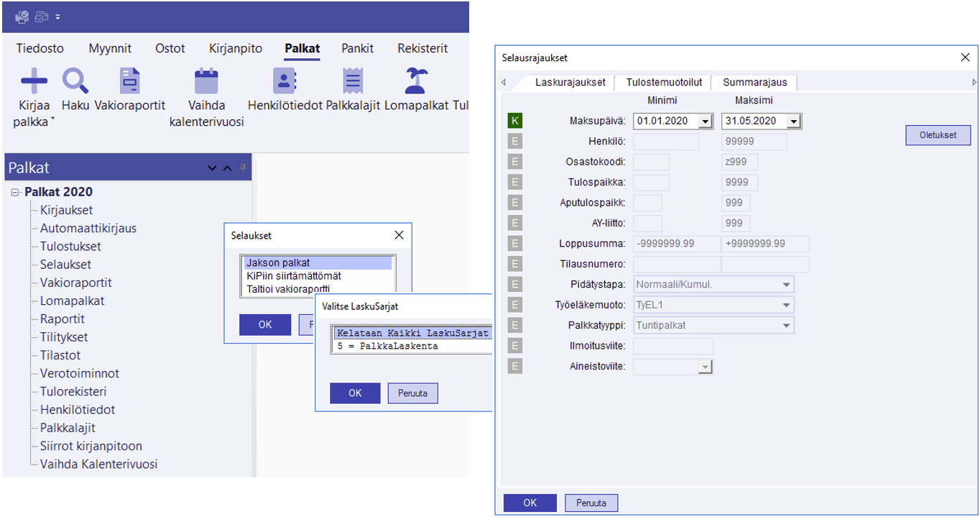The image size is (980, 517).
Task: Click the Palkkalajit receipt icon
Action: coord(352,81)
